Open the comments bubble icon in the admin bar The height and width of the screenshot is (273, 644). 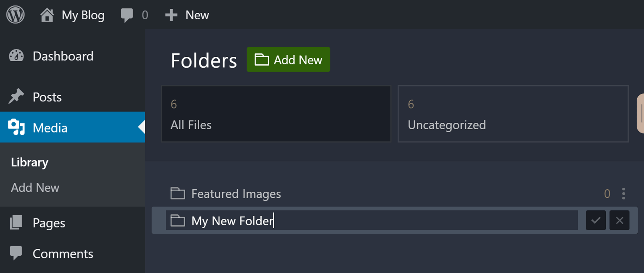[x=127, y=15]
